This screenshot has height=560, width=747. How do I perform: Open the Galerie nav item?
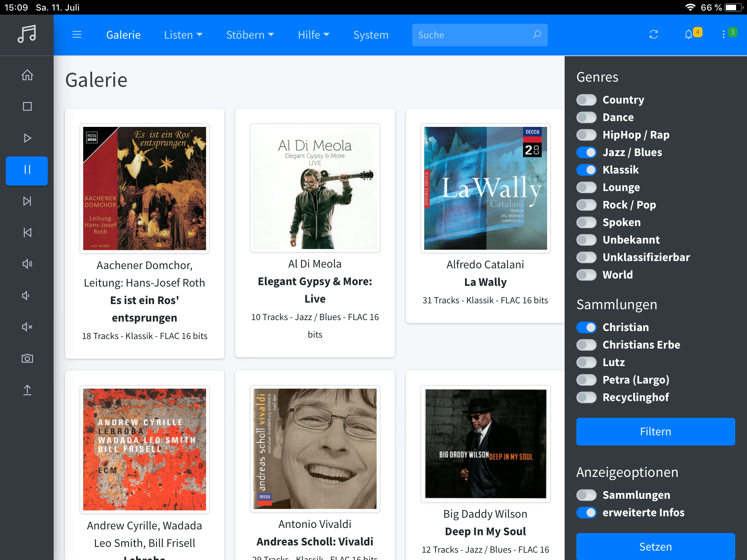(123, 35)
